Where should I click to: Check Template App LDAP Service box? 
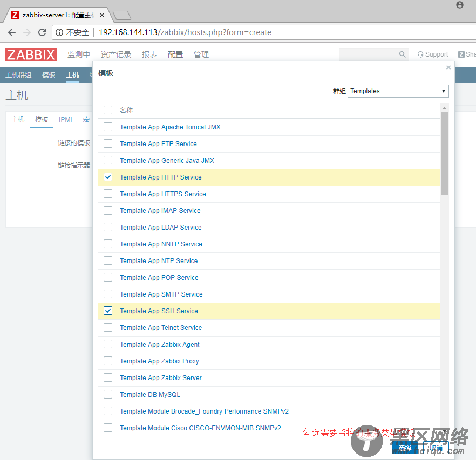(x=108, y=227)
